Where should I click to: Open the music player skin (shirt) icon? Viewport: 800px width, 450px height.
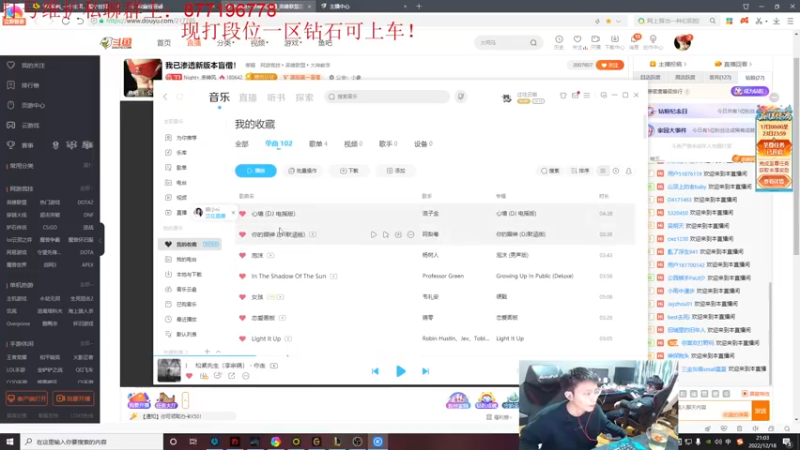[563, 95]
